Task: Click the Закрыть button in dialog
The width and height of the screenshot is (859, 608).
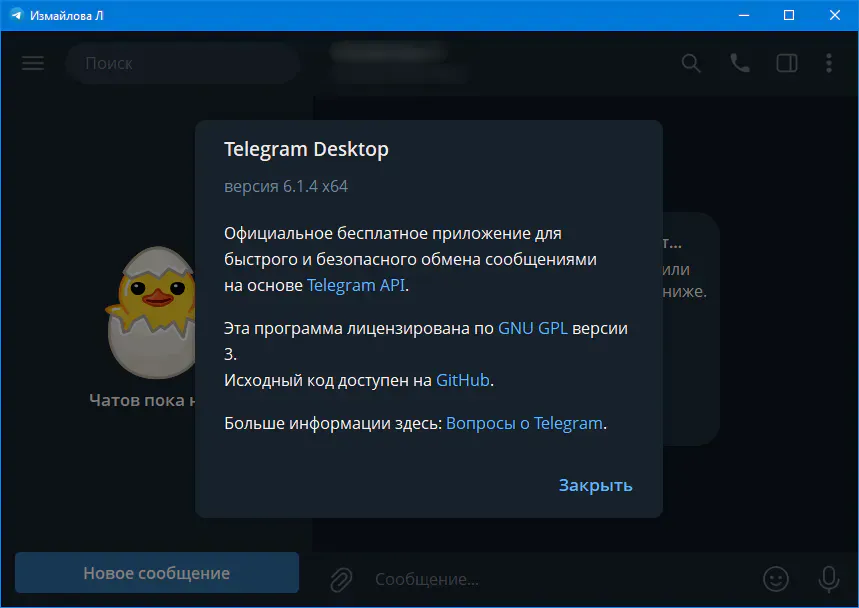Action: click(595, 485)
